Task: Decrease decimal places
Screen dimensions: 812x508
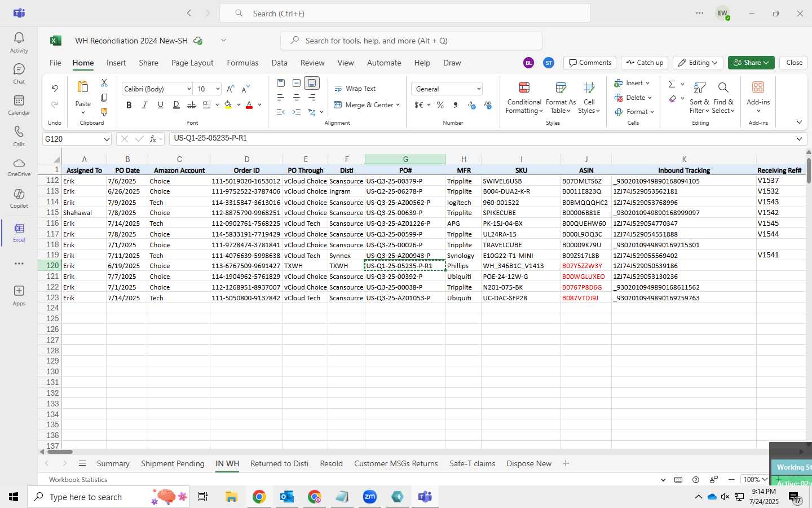Action: click(x=488, y=105)
